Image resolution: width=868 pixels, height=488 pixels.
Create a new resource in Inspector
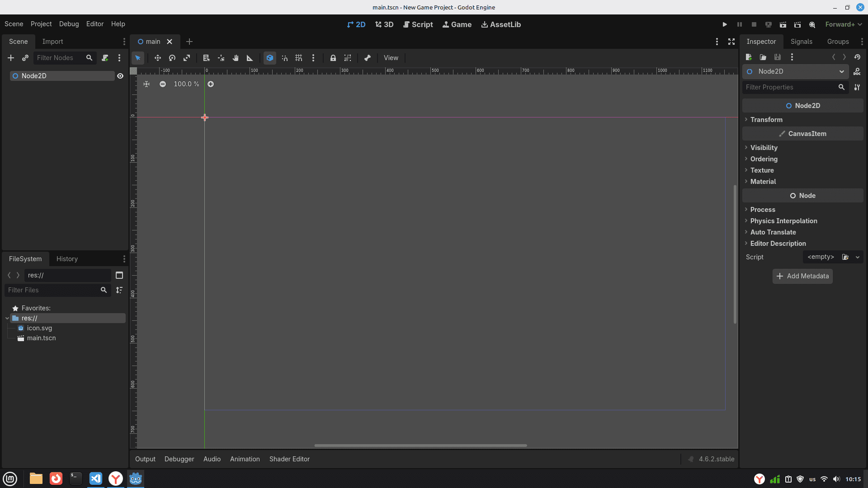pyautogui.click(x=749, y=57)
